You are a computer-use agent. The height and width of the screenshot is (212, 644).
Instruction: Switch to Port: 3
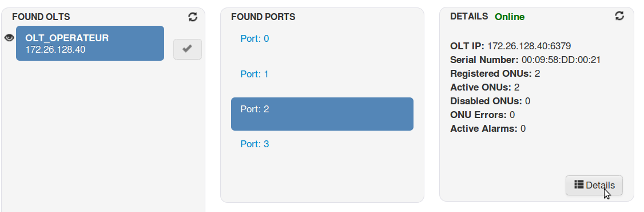(x=255, y=144)
